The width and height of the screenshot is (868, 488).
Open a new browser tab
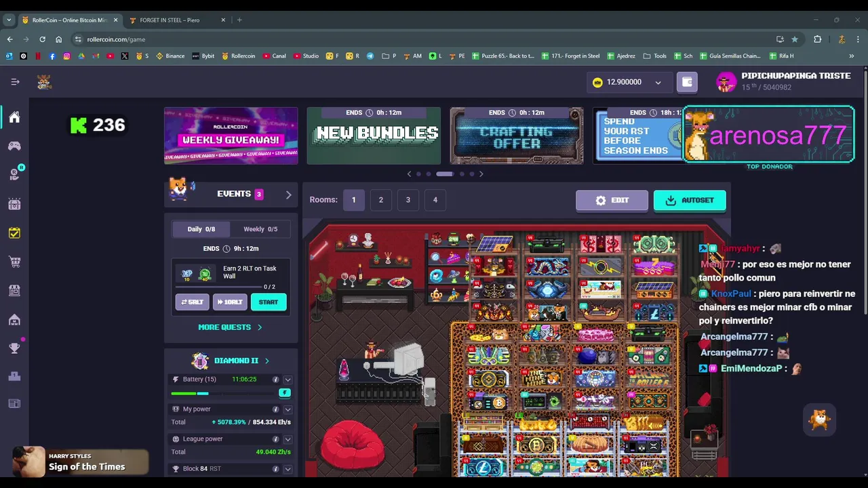point(239,20)
